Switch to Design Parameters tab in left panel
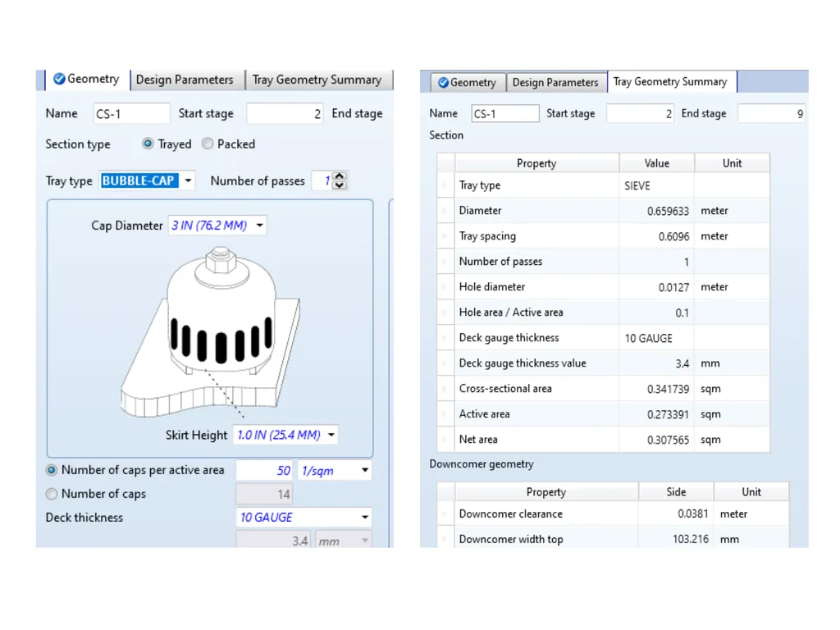Viewport: 840px width, 630px height. (x=185, y=80)
